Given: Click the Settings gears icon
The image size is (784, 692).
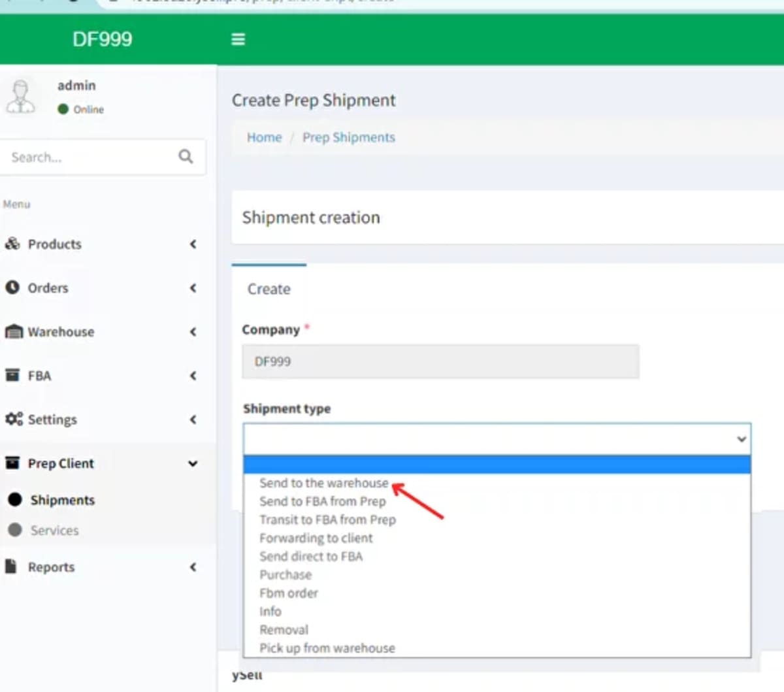Looking at the screenshot, I should [x=13, y=420].
